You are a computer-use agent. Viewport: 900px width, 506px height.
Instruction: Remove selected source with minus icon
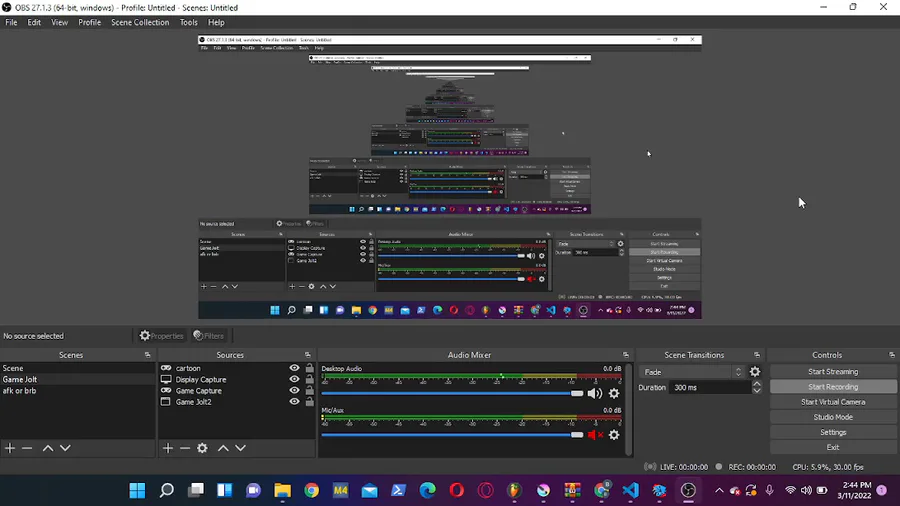185,448
